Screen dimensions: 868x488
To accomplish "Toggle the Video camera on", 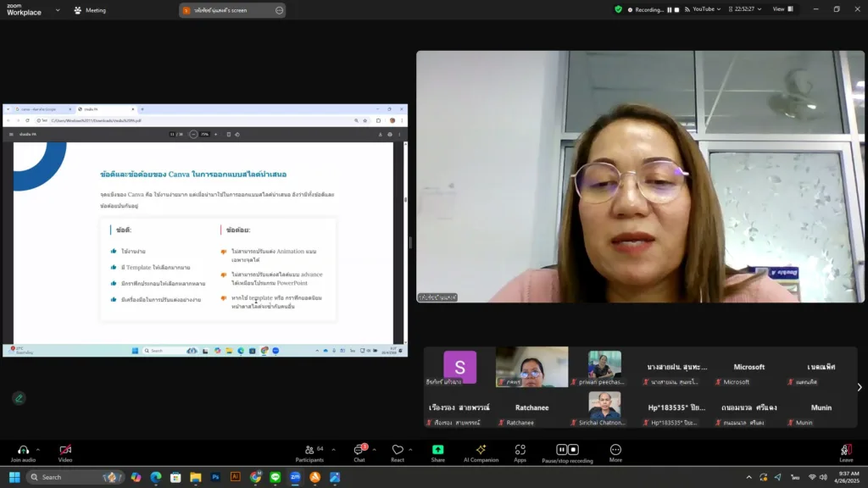I will (x=65, y=450).
